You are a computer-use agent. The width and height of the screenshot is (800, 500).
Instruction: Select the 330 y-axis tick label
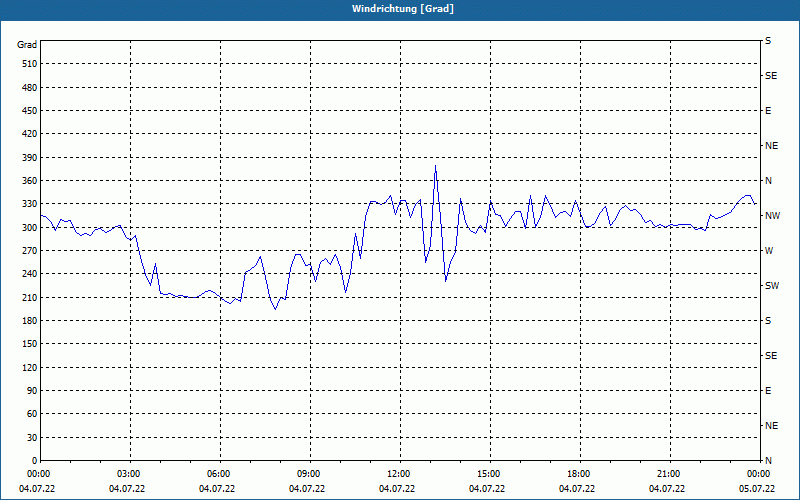click(30, 204)
